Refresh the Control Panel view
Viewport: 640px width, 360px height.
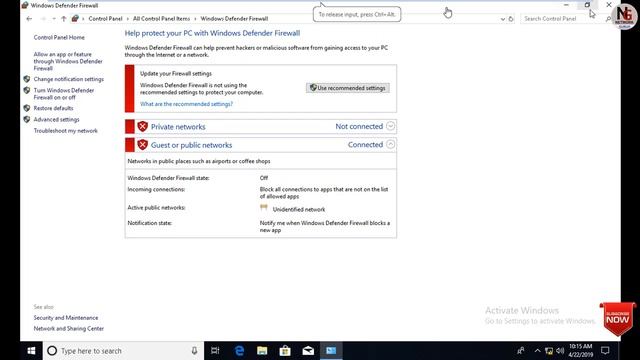pos(511,19)
